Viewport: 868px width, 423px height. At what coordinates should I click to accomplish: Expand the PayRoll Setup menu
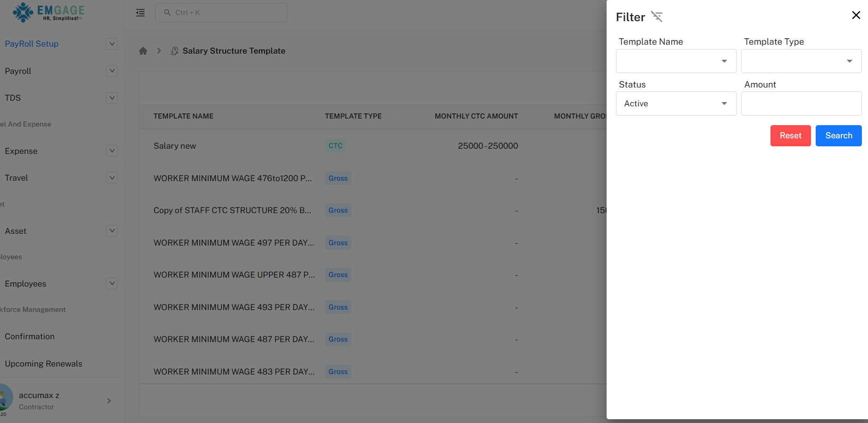pyautogui.click(x=112, y=44)
